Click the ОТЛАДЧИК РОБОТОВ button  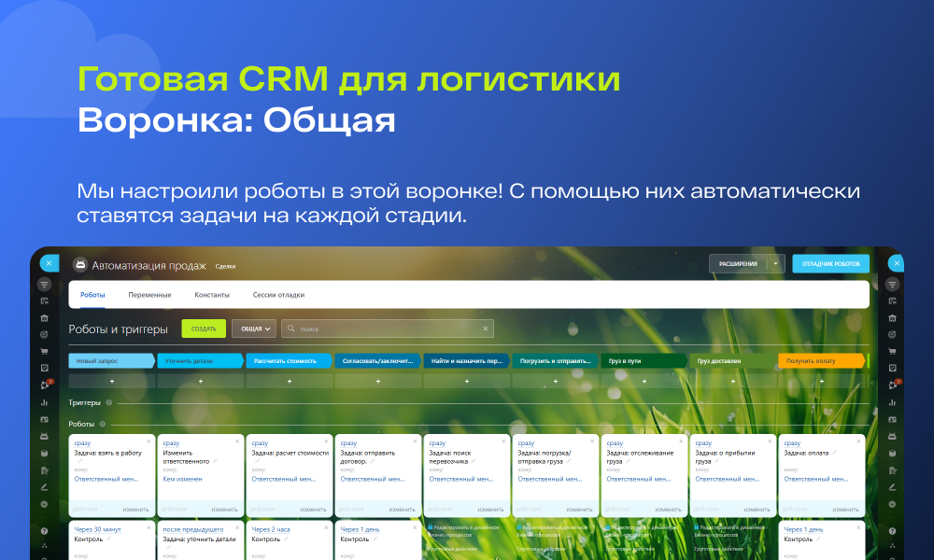(x=830, y=263)
